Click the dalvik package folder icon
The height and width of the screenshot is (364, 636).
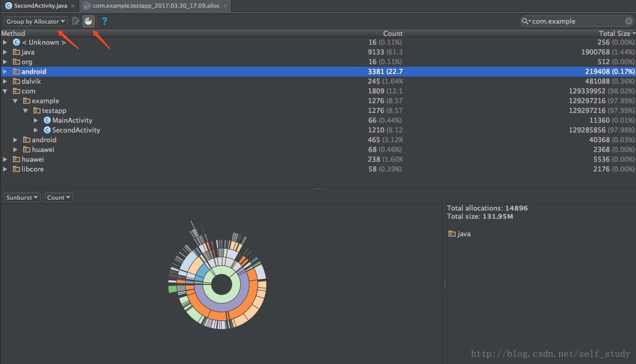(16, 81)
